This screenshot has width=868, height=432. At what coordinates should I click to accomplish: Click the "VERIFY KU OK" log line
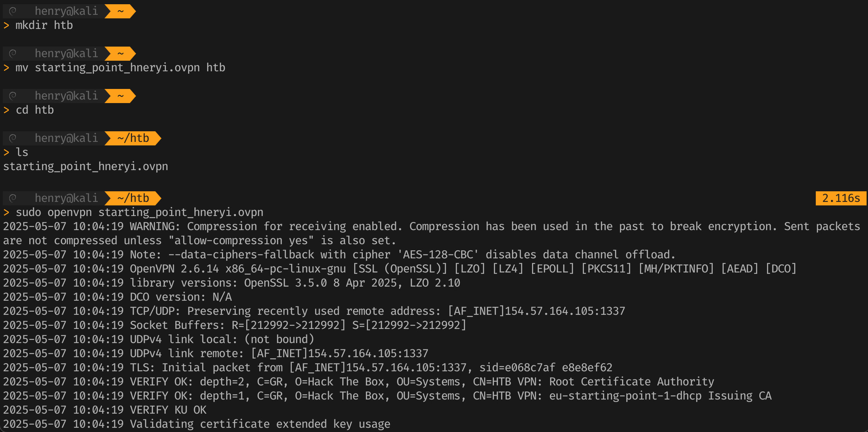click(168, 410)
